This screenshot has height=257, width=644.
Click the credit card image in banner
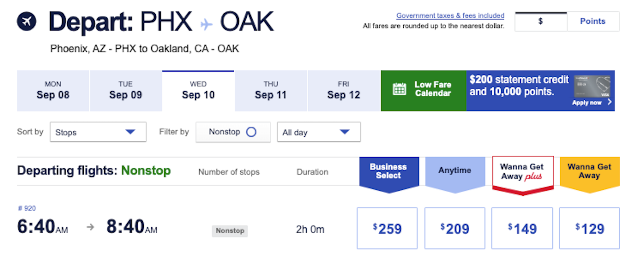[x=592, y=86]
